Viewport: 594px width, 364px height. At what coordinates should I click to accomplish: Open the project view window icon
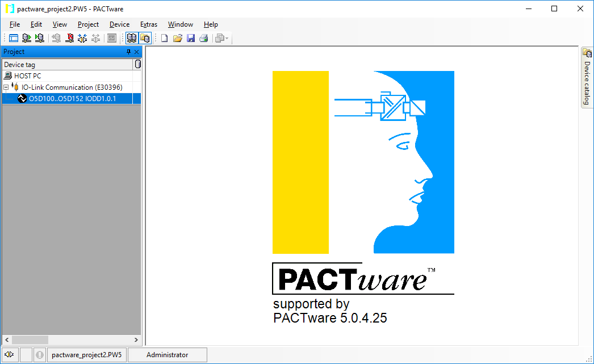[14, 38]
